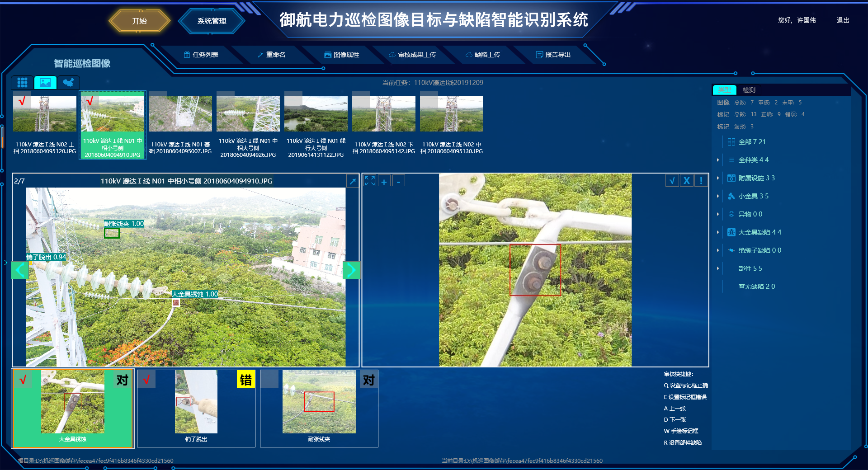Click the exclamation mark flag icon
Viewport: 868px width, 470px height.
[x=701, y=180]
